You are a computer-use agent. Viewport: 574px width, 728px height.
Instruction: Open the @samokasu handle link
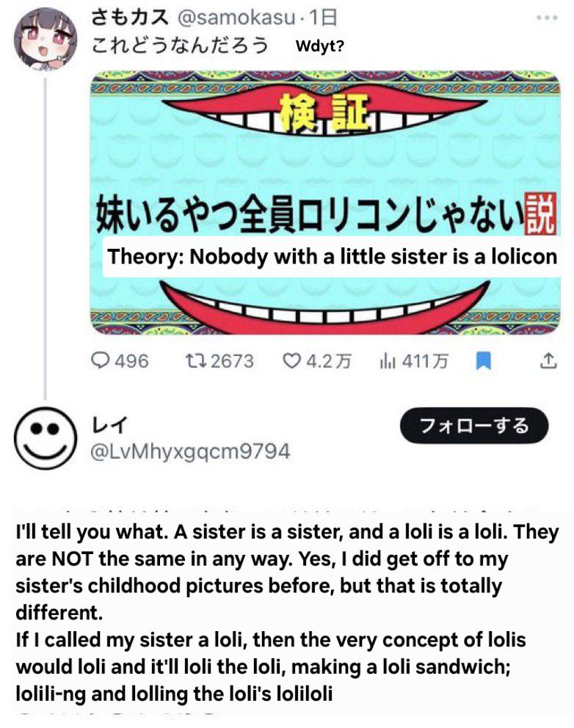[236, 18]
